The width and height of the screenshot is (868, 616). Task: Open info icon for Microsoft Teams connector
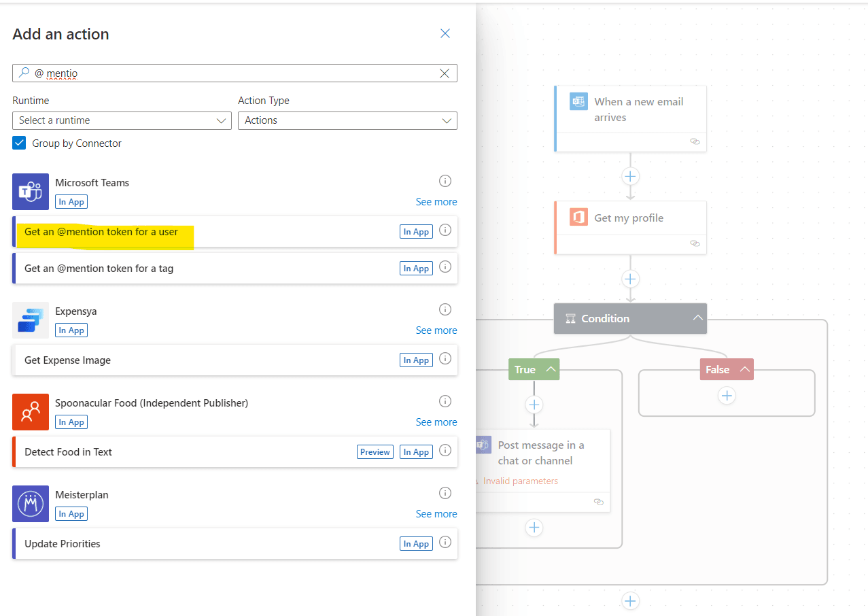click(445, 181)
